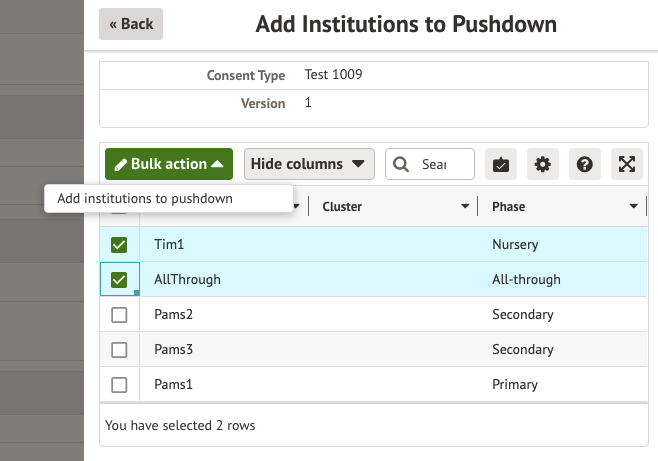658x461 pixels.
Task: Collapse the Bulk action menu
Action: (168, 164)
